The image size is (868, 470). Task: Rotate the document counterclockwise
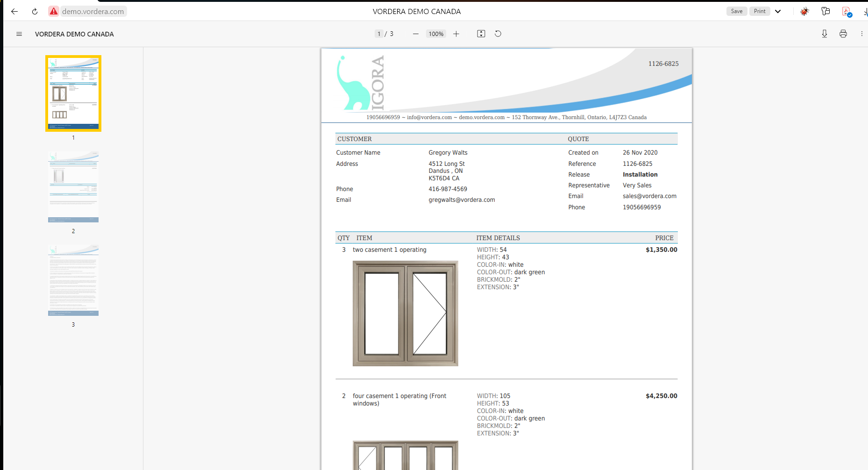click(x=498, y=34)
